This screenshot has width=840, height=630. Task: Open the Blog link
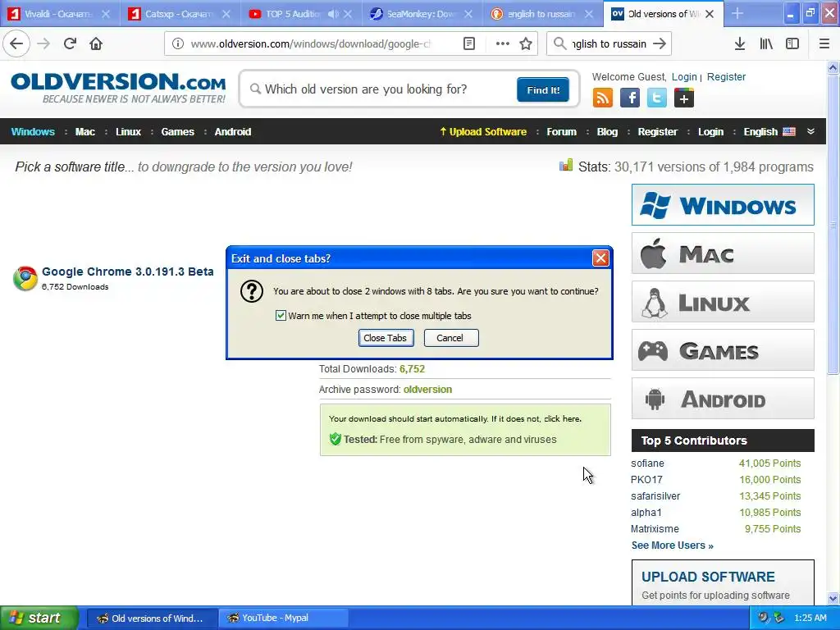click(607, 132)
